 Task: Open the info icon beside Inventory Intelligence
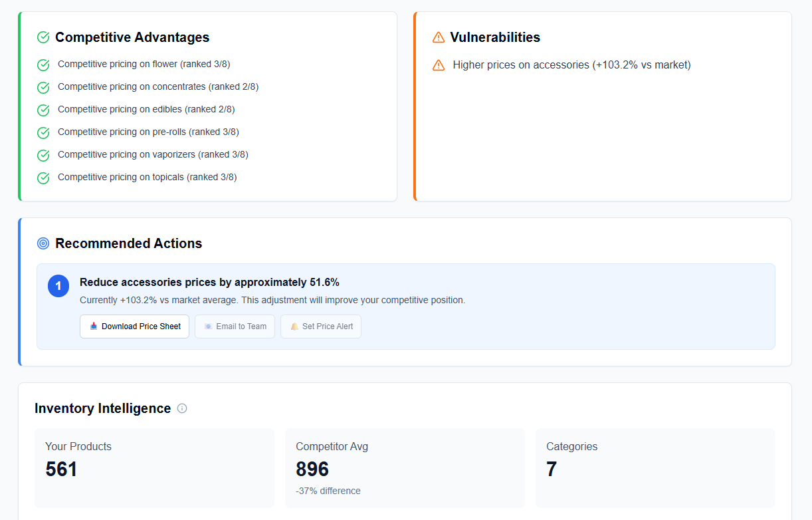point(181,408)
